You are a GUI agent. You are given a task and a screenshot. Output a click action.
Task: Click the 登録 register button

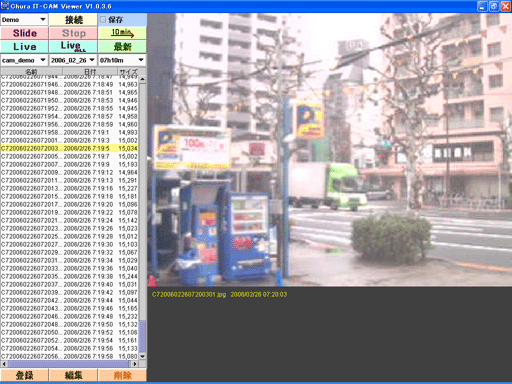pos(24,375)
